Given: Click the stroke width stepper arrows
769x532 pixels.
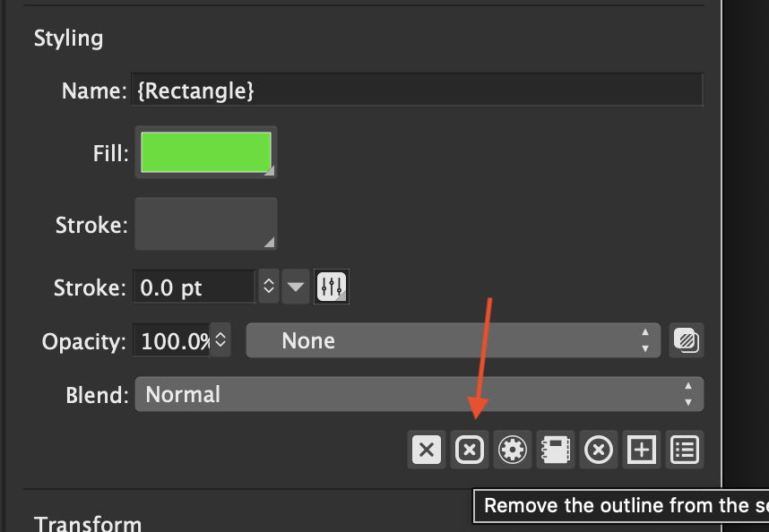Looking at the screenshot, I should [268, 287].
